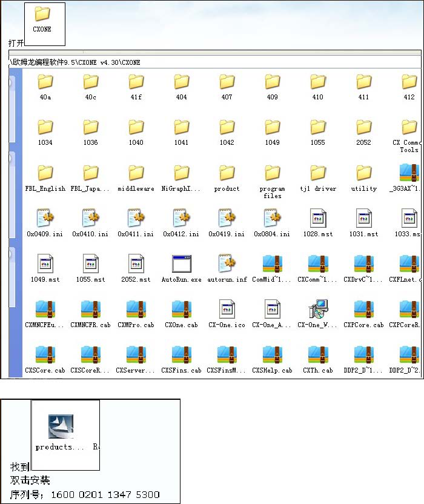Select the CXTh.cab archive
Screen dimensions: 424x504
pyautogui.click(x=317, y=359)
